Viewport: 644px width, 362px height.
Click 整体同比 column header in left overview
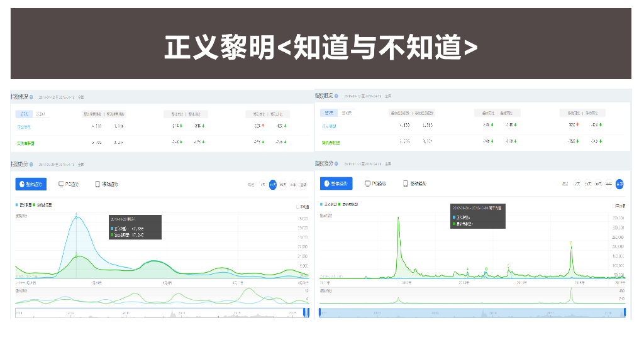pos(177,114)
